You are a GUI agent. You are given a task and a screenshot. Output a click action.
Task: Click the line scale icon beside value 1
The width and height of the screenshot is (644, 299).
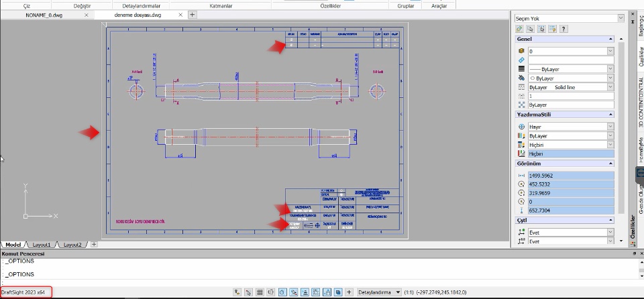click(x=522, y=96)
